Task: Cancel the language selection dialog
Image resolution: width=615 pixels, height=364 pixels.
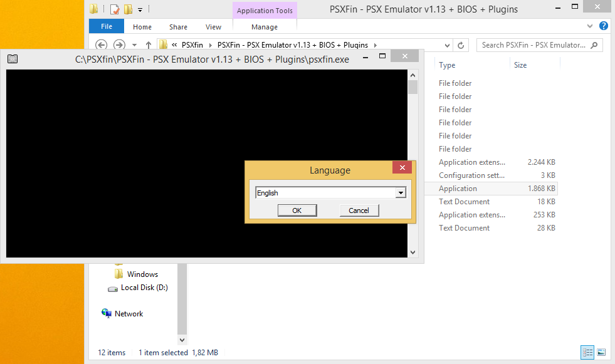Action: coord(359,210)
